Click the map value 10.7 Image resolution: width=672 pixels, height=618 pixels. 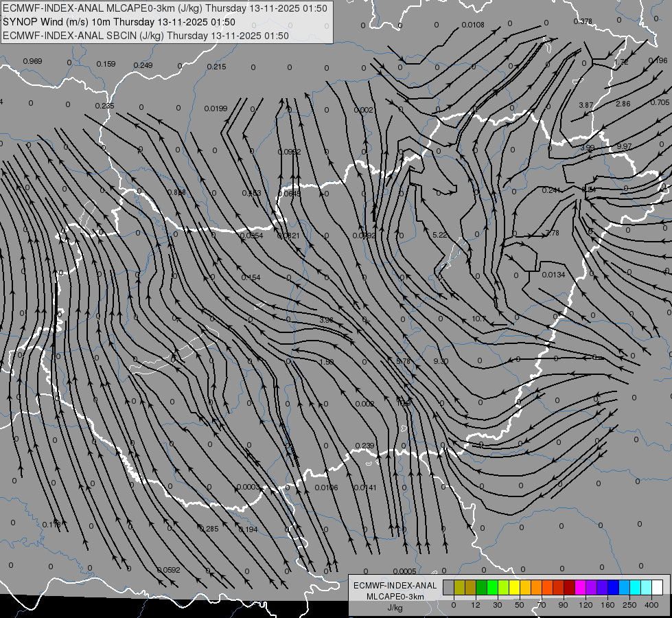[x=478, y=319]
